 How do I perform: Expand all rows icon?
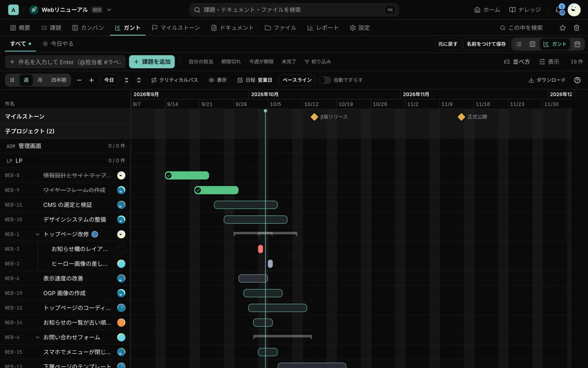[139, 80]
